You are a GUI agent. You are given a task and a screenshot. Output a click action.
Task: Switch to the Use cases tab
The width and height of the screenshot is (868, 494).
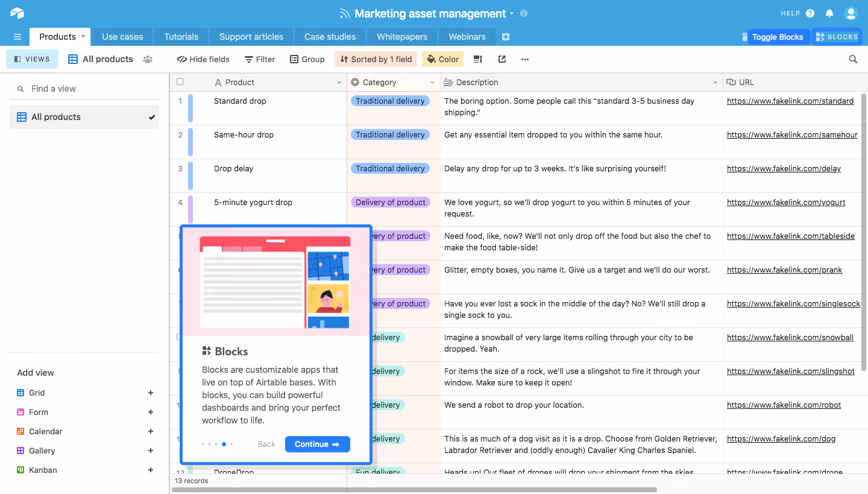point(122,37)
